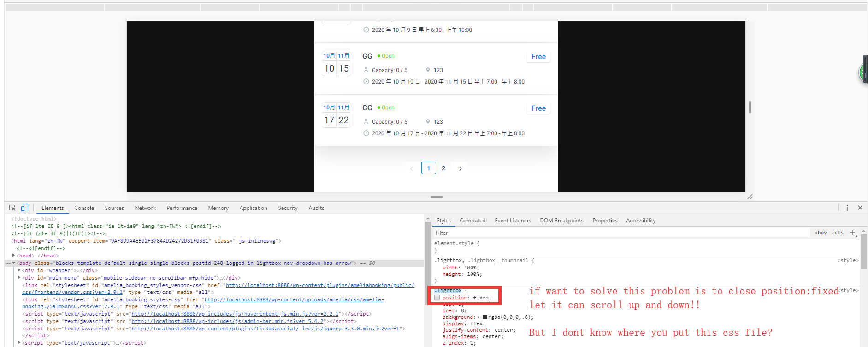Click the clock icon on 10–15 event row
This screenshot has width=868, height=347.
pos(366,82)
